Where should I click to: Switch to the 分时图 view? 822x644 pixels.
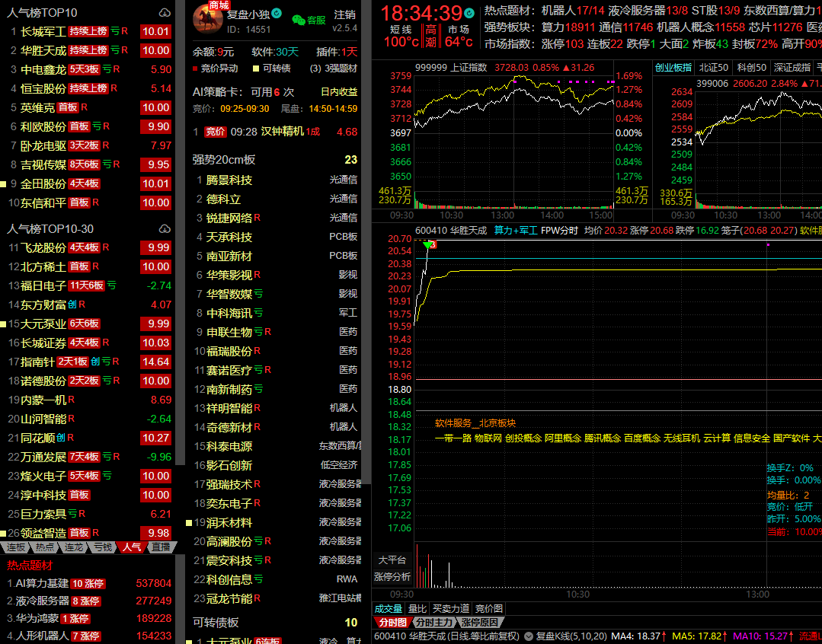[392, 622]
